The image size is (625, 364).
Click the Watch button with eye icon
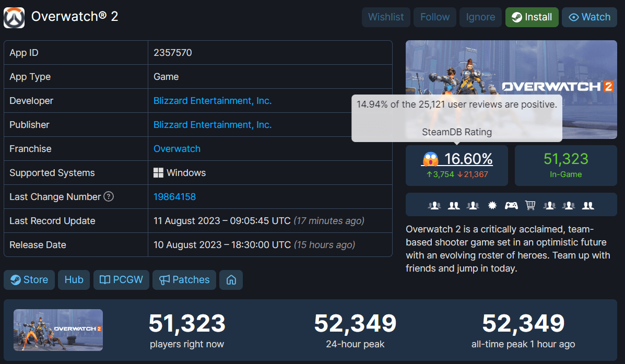(x=589, y=17)
